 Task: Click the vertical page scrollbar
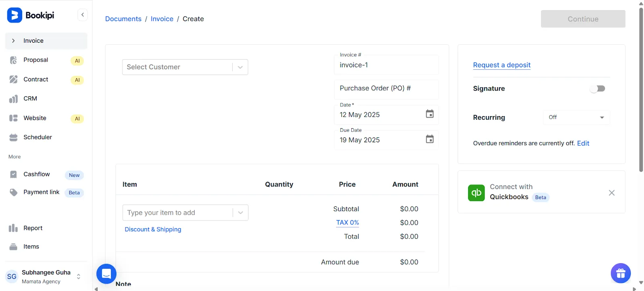click(641, 89)
